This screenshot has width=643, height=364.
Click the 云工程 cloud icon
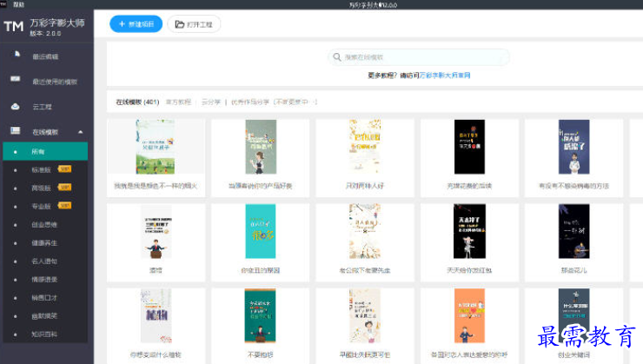pyautogui.click(x=15, y=107)
